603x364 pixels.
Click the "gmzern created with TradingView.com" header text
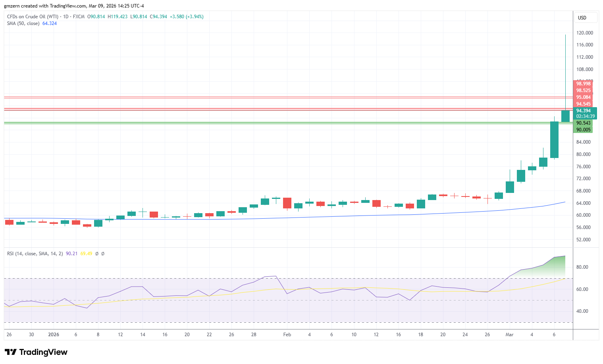45,6
